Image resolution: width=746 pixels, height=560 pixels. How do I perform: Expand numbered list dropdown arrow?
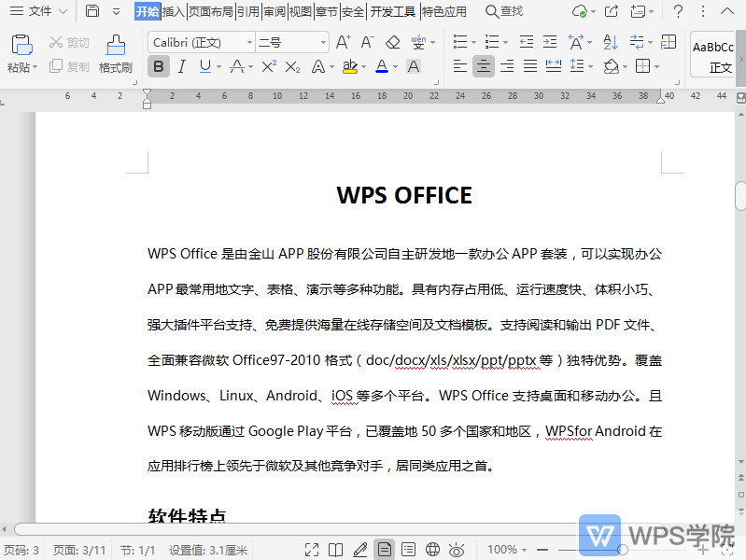(505, 43)
